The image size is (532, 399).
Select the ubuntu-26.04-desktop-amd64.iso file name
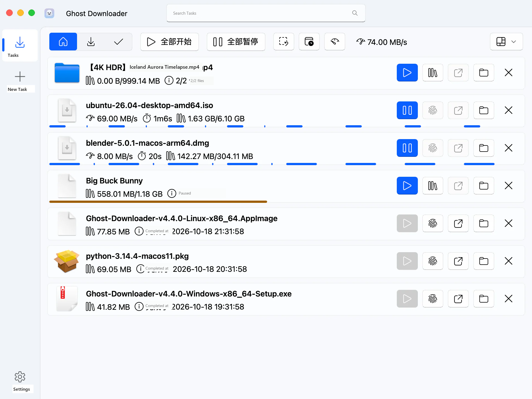coord(149,105)
